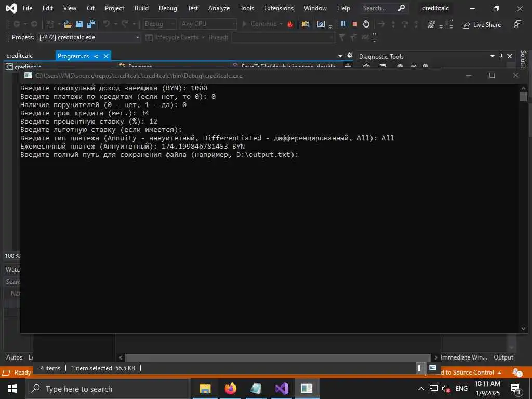This screenshot has height=399, width=532.
Task: Click Visual Studio logo icon in title bar
Action: 11,8
